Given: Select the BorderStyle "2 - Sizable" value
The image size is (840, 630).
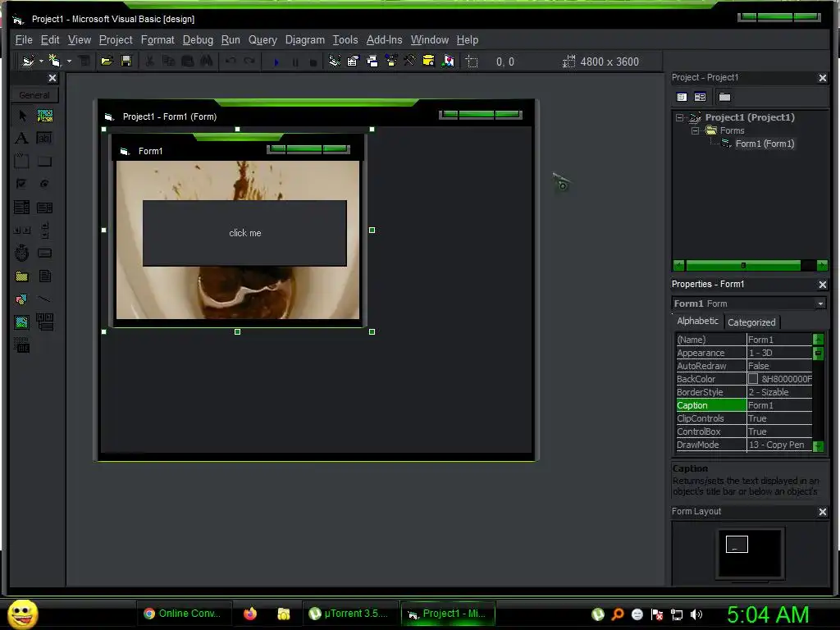Looking at the screenshot, I should tap(779, 392).
